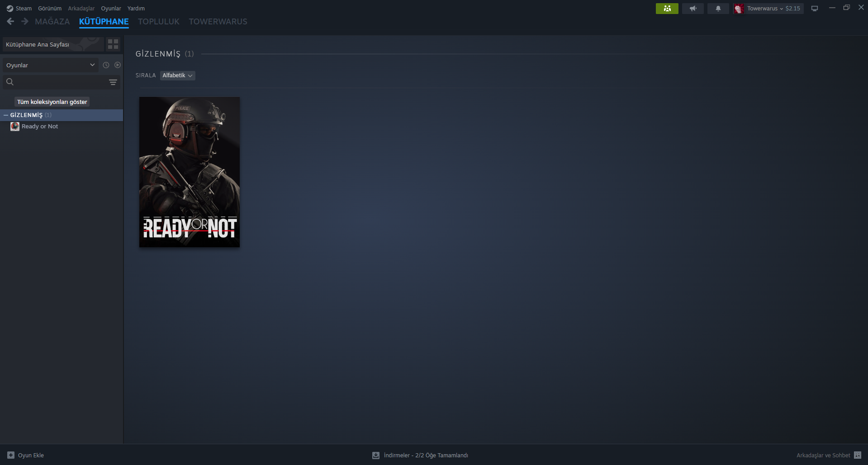
Task: Go forward with the right arrow
Action: (x=25, y=21)
